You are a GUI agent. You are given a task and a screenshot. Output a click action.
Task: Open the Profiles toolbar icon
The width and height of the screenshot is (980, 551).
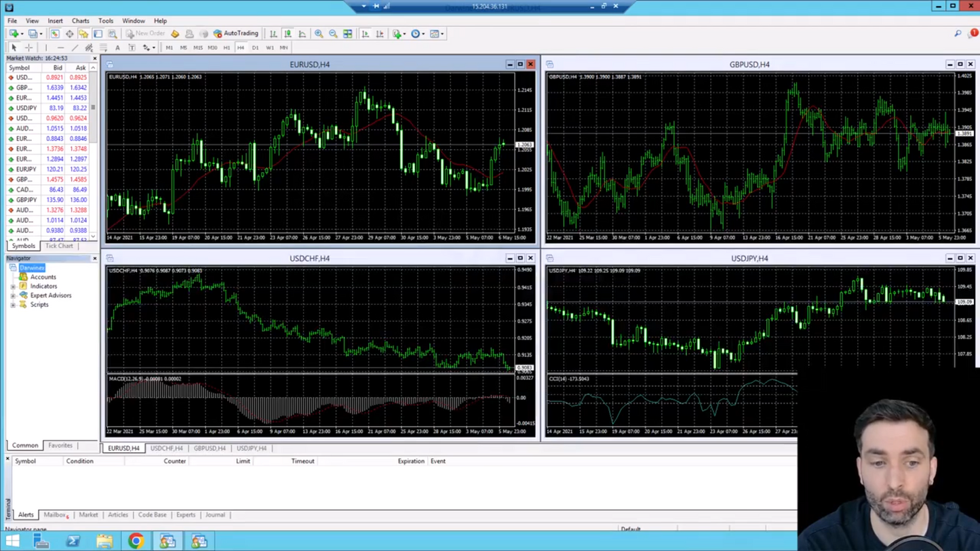(x=32, y=33)
